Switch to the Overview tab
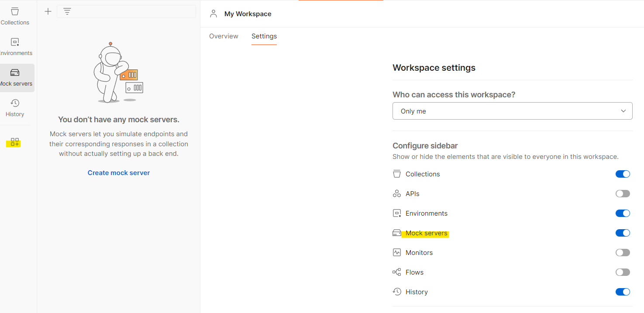This screenshot has height=313, width=644. 224,36
